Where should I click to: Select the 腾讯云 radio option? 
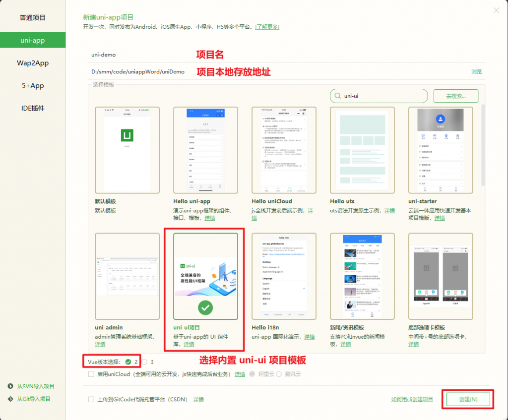point(279,374)
